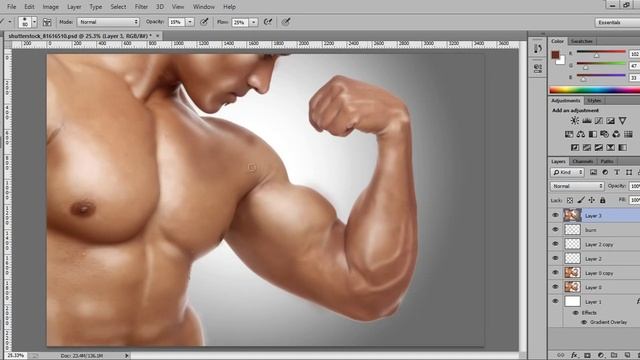Add Posterize adjustment
Image resolution: width=640 pixels, height=360 pixels.
(587, 147)
